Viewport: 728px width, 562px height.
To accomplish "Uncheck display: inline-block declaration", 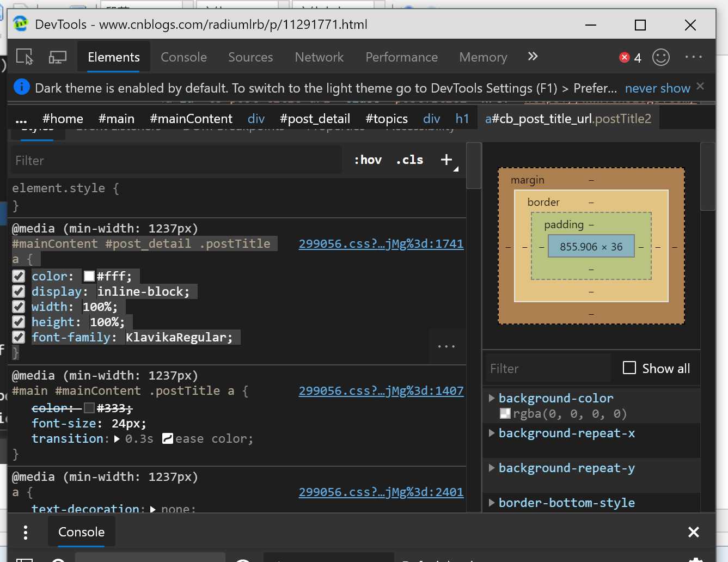I will click(19, 291).
